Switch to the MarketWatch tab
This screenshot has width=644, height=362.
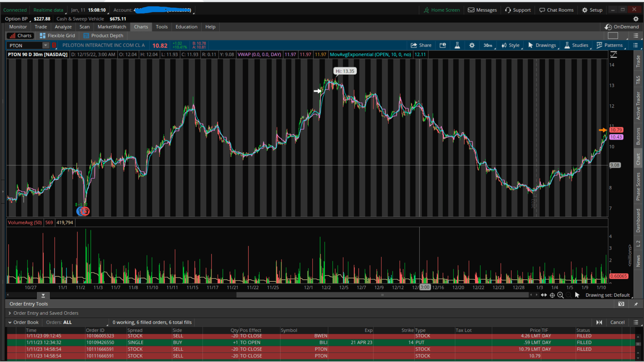point(112,27)
